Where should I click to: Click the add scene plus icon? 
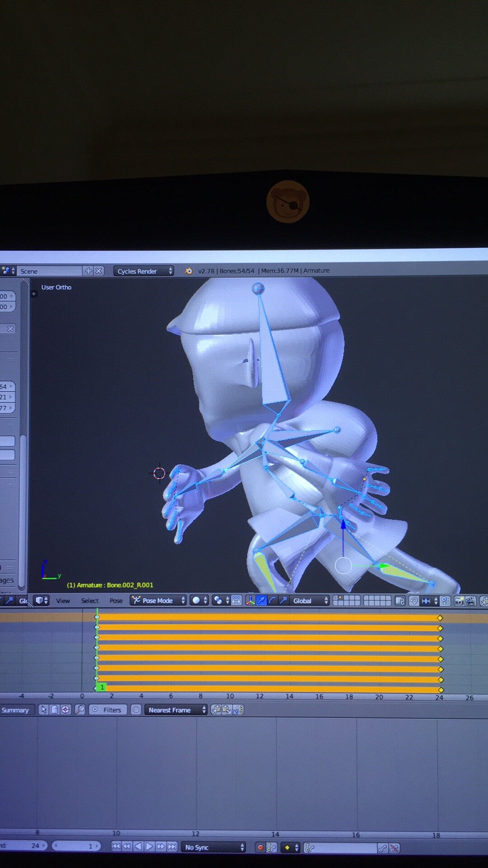89,271
